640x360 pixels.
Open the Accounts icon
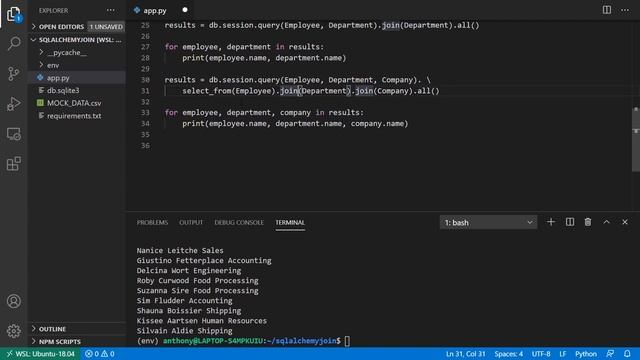(x=13, y=301)
